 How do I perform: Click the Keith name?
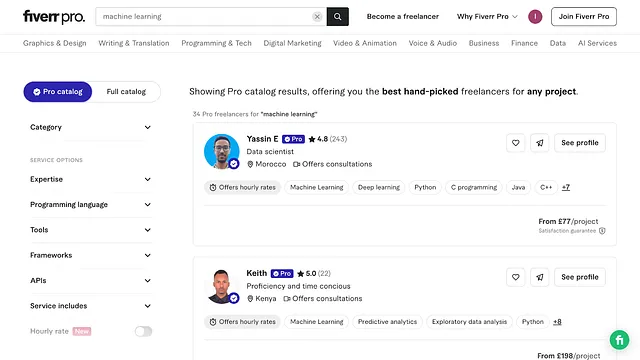tap(257, 273)
